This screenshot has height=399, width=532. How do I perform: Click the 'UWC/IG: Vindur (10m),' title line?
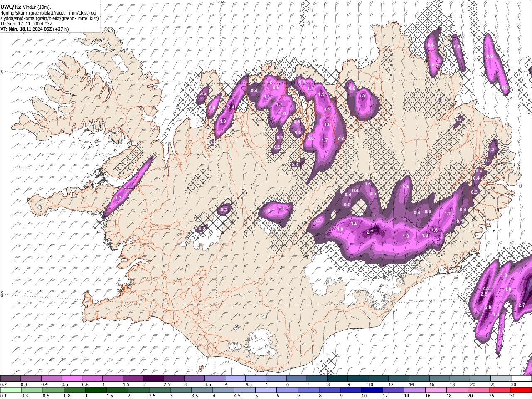point(26,7)
